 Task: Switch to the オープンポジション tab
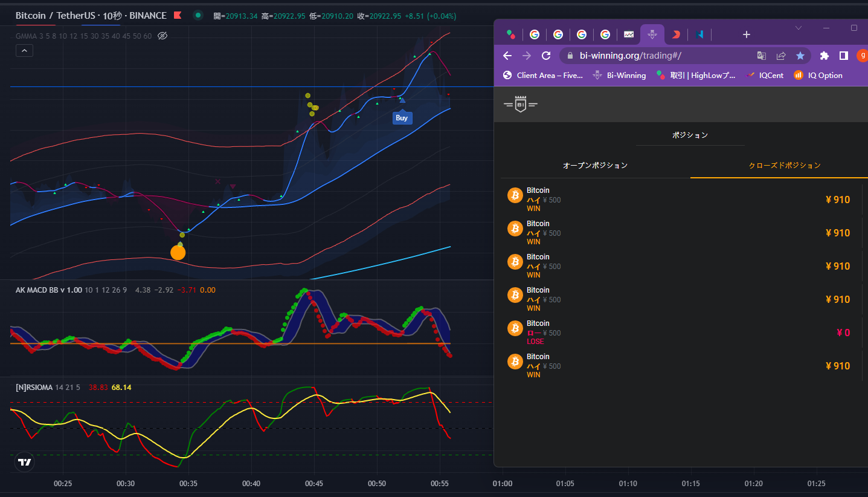tap(595, 165)
